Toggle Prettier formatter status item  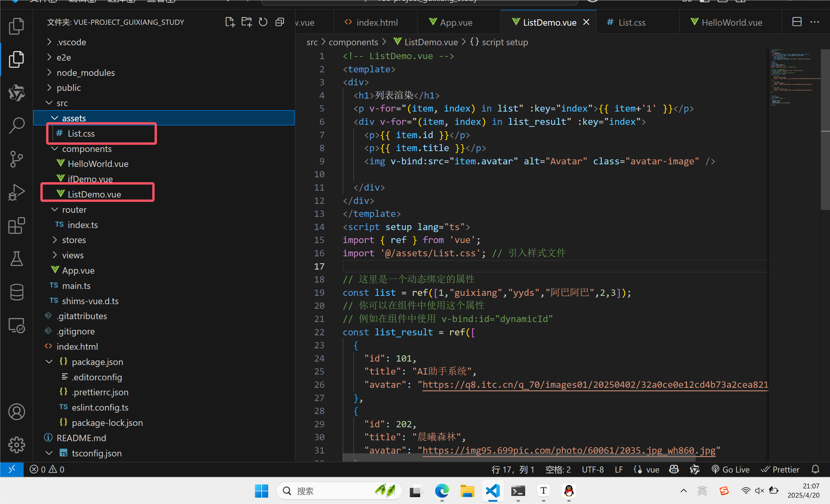pyautogui.click(x=780, y=469)
